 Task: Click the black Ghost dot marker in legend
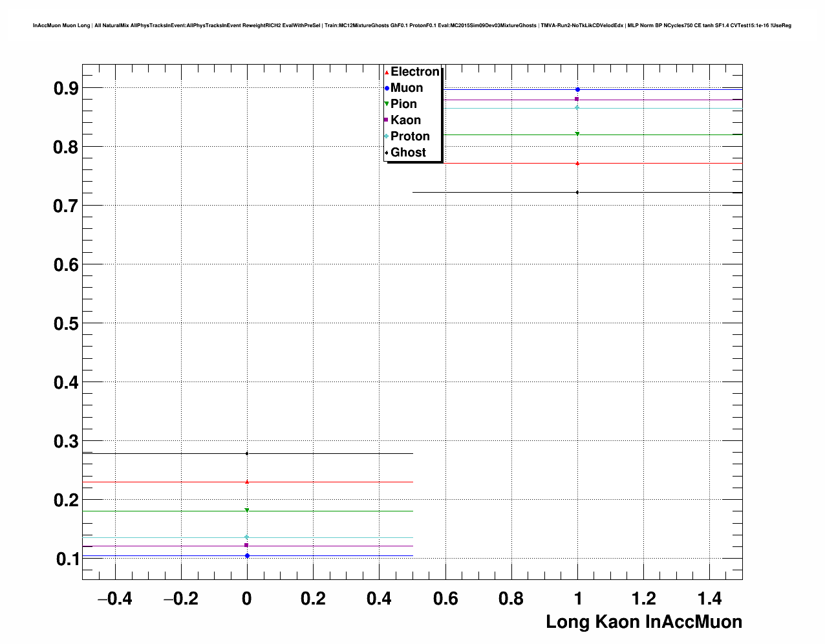pos(387,153)
